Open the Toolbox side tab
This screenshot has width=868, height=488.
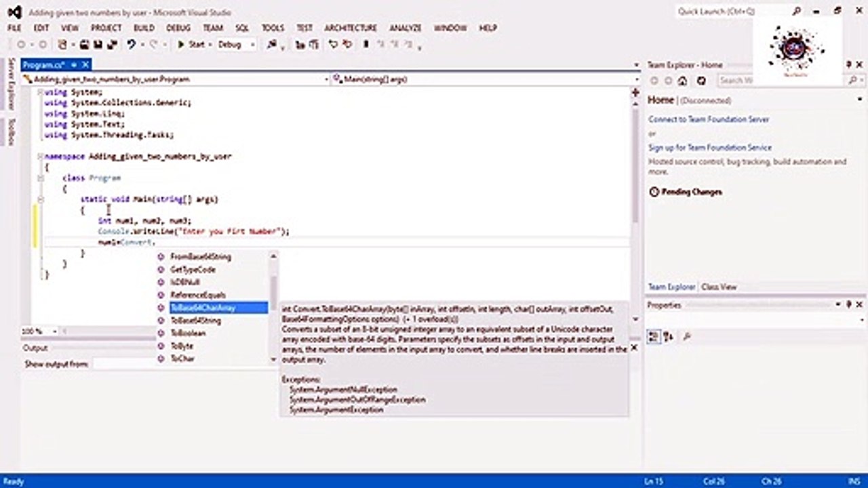pyautogui.click(x=10, y=132)
